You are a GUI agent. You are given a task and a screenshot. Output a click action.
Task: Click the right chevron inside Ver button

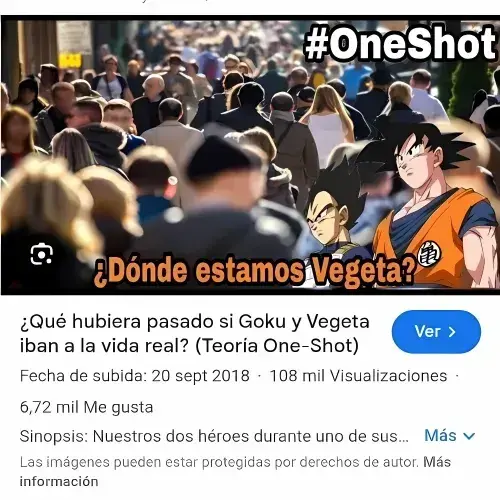pos(452,332)
